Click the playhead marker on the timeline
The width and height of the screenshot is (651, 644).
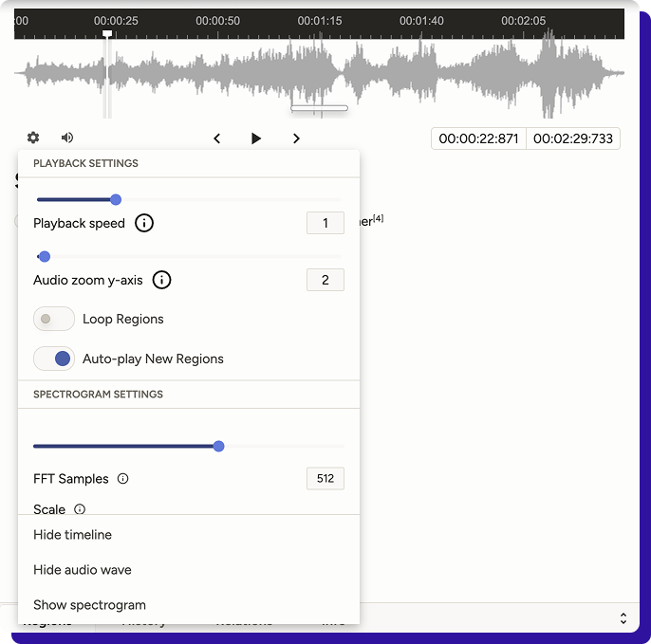107,33
